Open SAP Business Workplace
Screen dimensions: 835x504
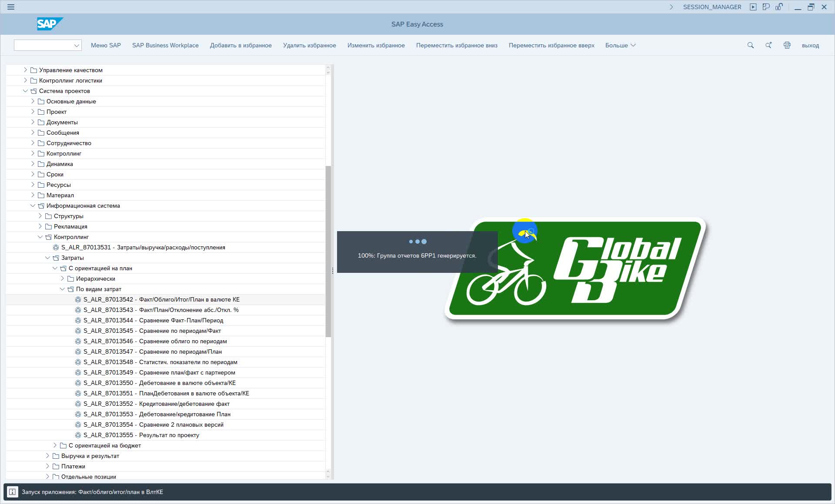pyautogui.click(x=165, y=45)
